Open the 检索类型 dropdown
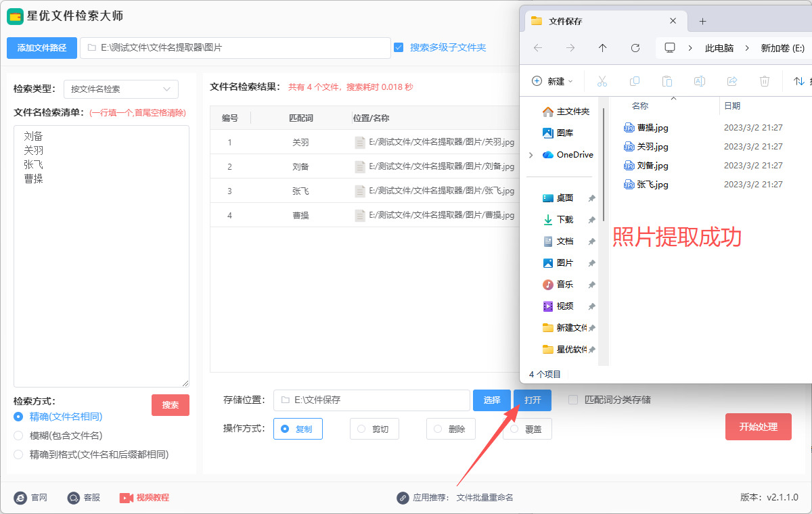The width and height of the screenshot is (812, 514). tap(121, 89)
